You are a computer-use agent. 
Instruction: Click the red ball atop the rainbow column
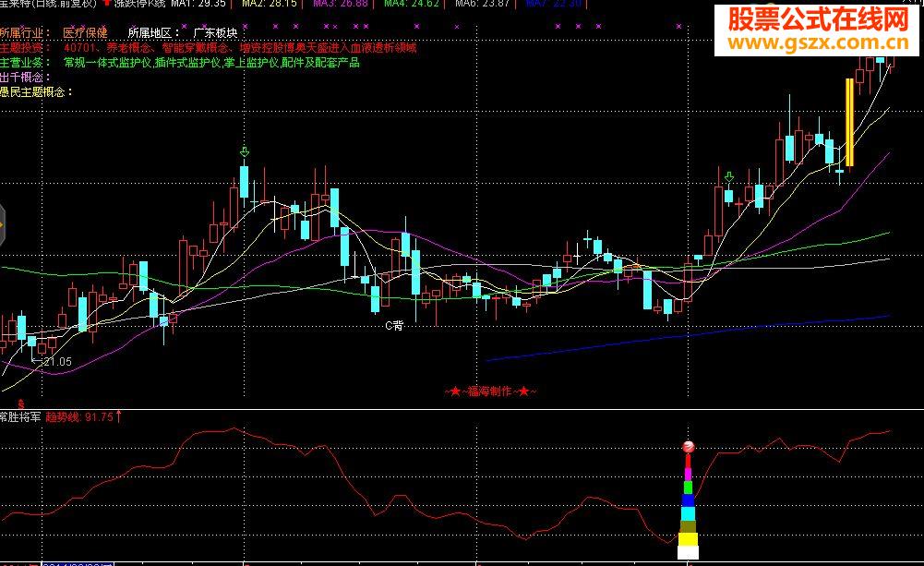click(x=688, y=447)
